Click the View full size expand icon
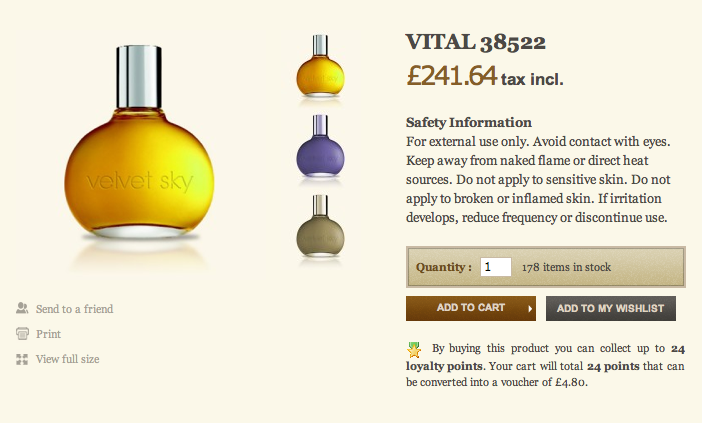 (22, 359)
